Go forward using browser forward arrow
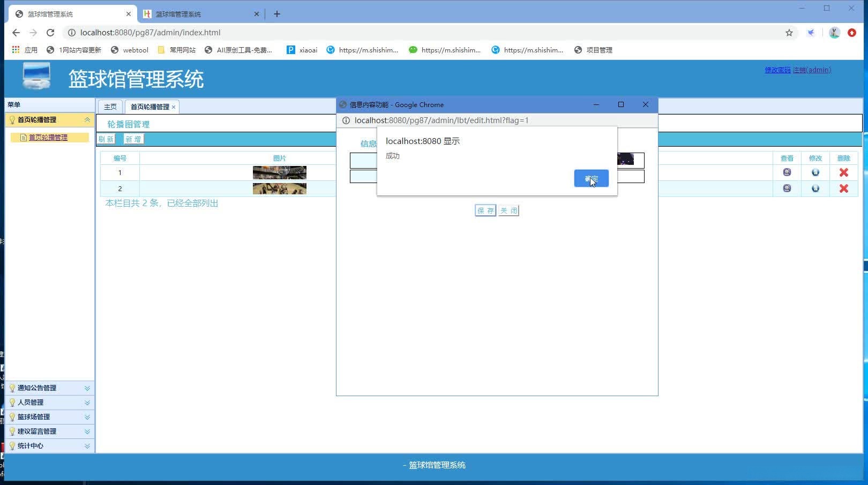The image size is (868, 485). [33, 33]
